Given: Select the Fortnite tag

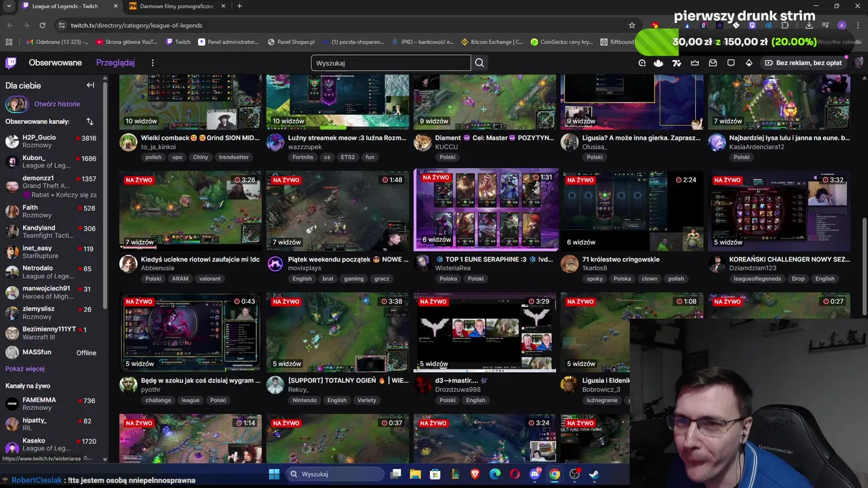Looking at the screenshot, I should pos(302,157).
